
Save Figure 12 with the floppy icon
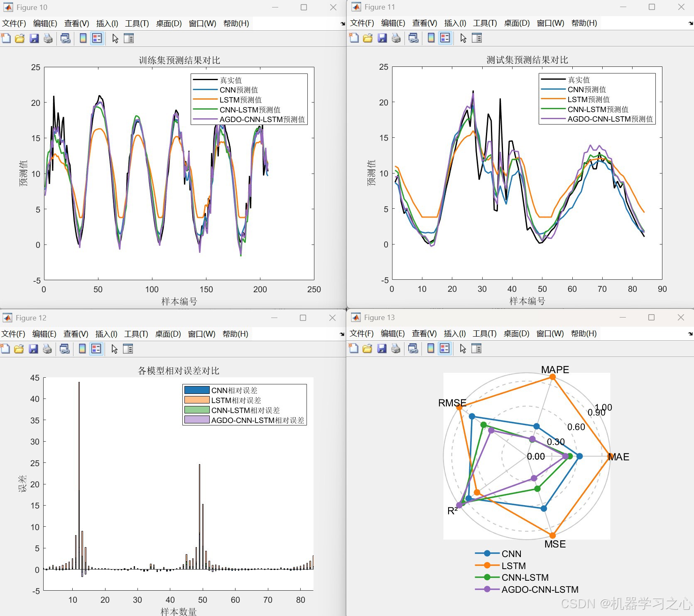[x=33, y=349]
